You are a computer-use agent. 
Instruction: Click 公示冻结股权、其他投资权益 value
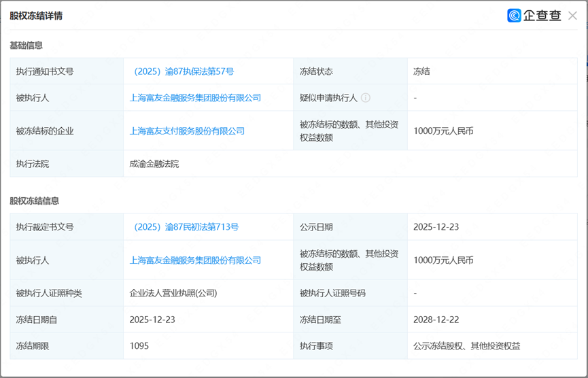tap(466, 346)
